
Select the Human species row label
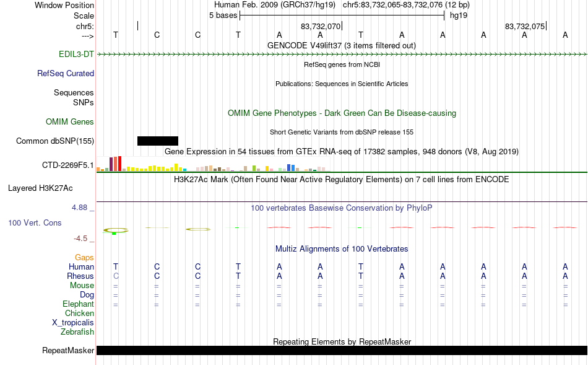pos(81,266)
